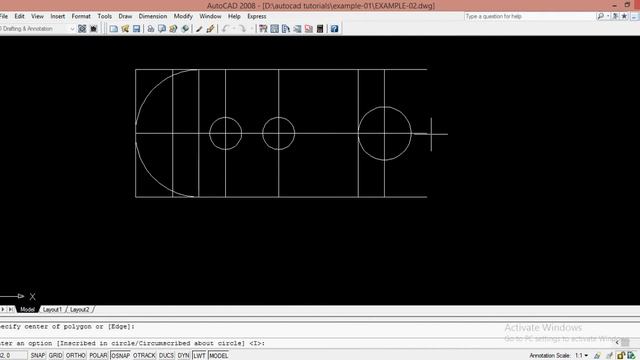Open the View menu
The image size is (640, 360).
tap(37, 16)
